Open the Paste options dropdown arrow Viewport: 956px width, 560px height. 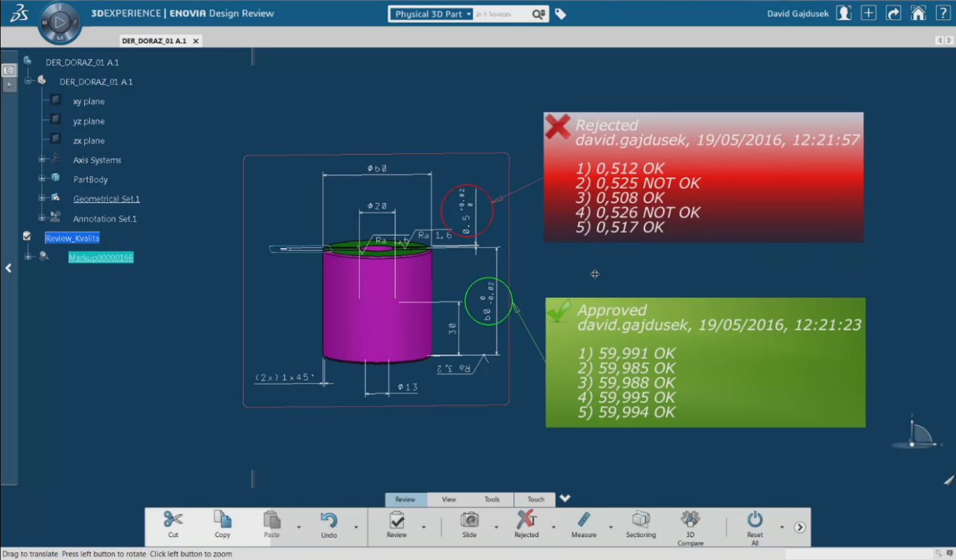point(298,528)
